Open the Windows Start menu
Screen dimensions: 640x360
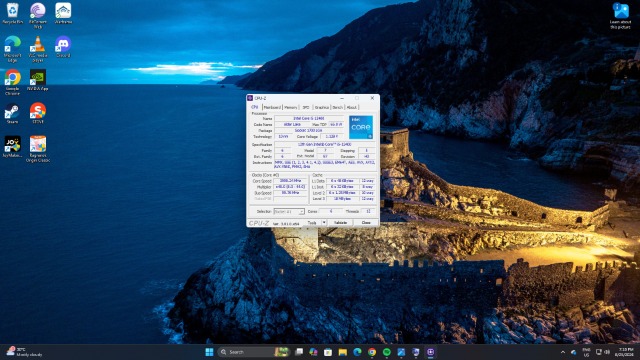pos(209,352)
